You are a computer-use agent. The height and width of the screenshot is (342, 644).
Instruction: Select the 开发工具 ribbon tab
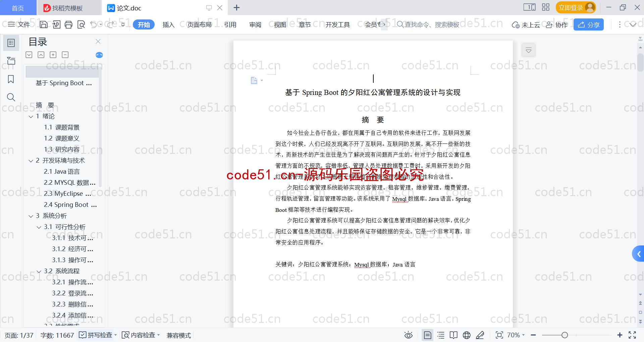point(337,24)
